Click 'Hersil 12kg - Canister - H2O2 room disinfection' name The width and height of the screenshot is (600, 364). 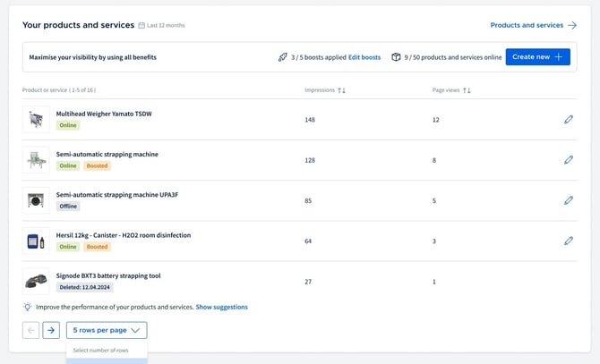(124, 235)
